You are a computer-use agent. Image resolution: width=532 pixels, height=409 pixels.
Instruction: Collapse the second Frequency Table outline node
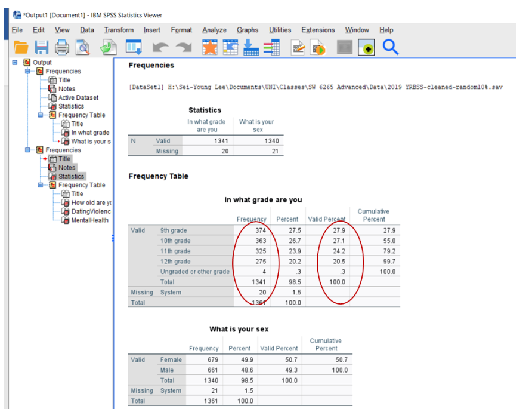point(41,185)
